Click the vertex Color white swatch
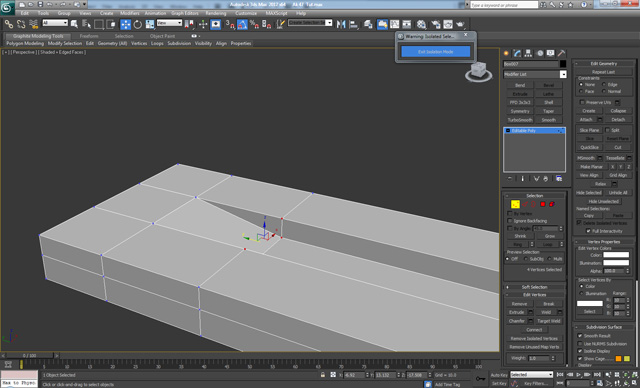 pos(616,255)
